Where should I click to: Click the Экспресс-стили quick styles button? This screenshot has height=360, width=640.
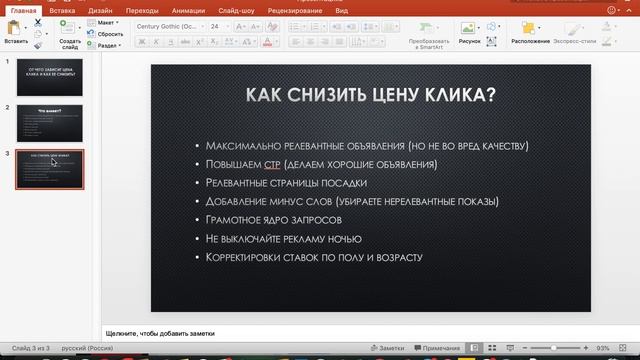pyautogui.click(x=574, y=33)
